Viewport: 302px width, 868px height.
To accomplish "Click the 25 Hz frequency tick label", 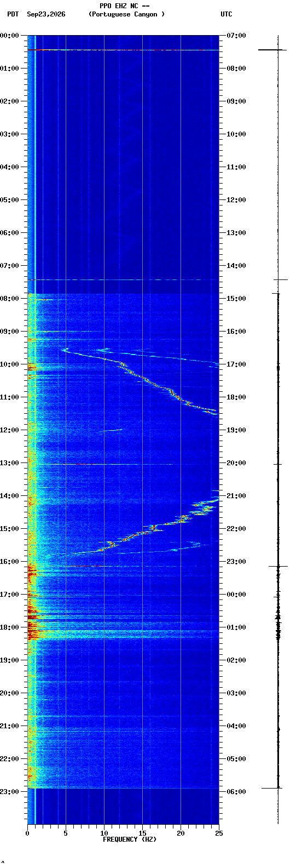I will coord(219,833).
